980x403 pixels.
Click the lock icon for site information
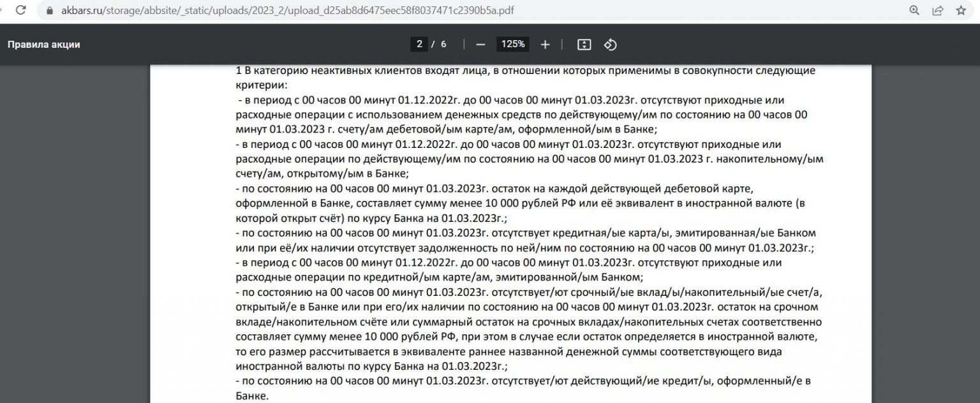click(48, 11)
